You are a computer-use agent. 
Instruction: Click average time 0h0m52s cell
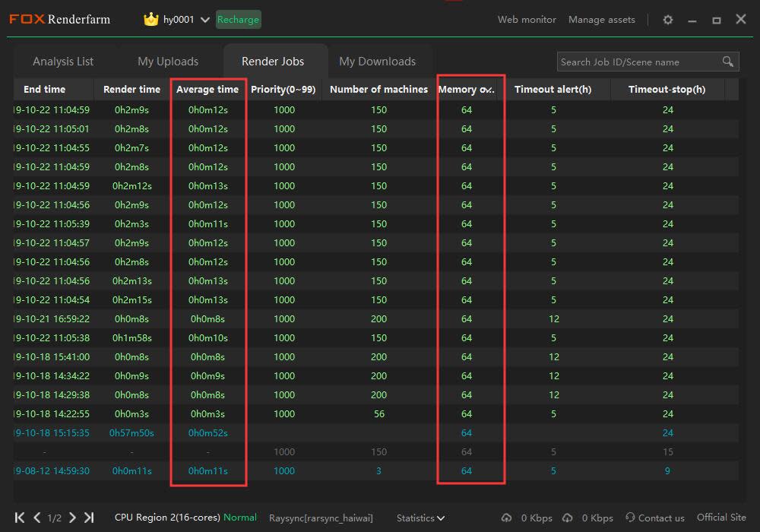(208, 432)
